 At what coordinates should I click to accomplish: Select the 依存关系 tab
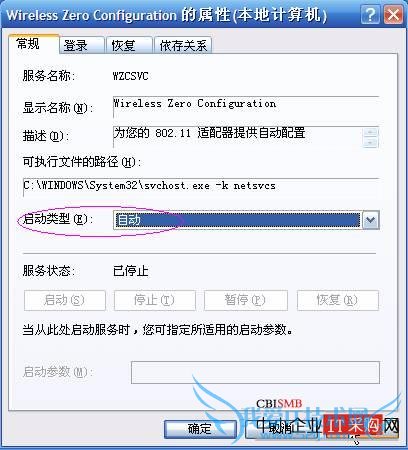(x=183, y=45)
